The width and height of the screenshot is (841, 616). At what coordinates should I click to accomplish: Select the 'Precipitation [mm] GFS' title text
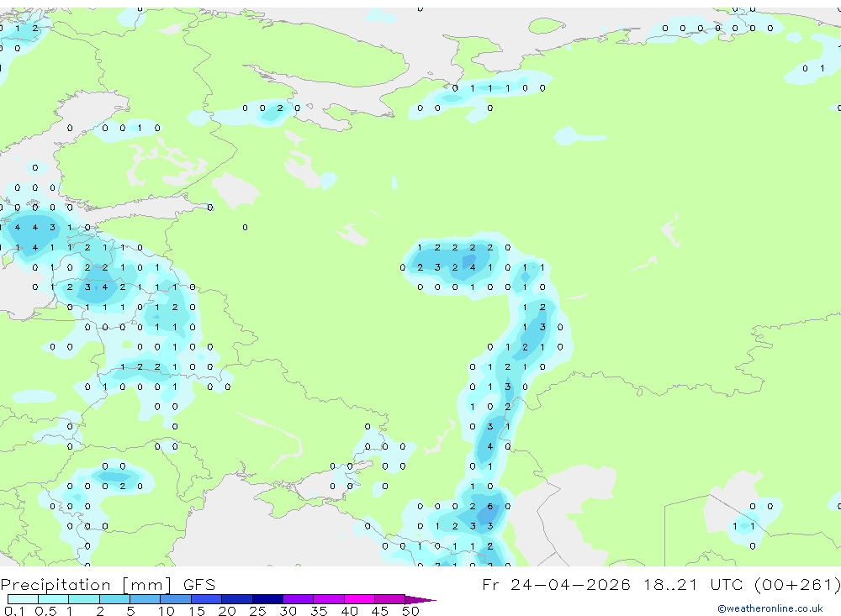(x=108, y=585)
